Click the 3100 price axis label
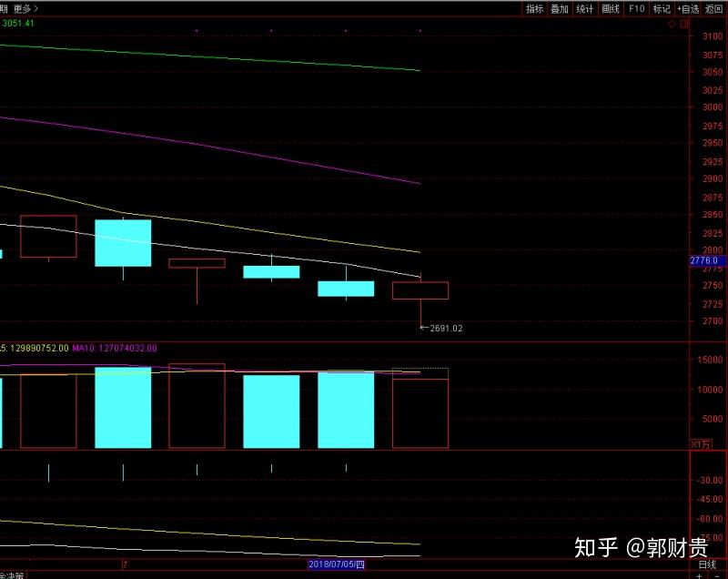This screenshot has height=579, width=728. point(713,36)
